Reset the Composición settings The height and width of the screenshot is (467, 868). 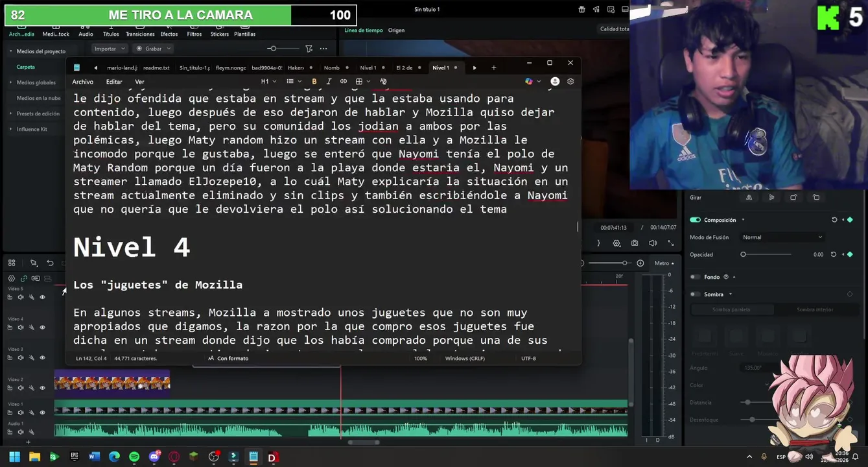tap(834, 220)
